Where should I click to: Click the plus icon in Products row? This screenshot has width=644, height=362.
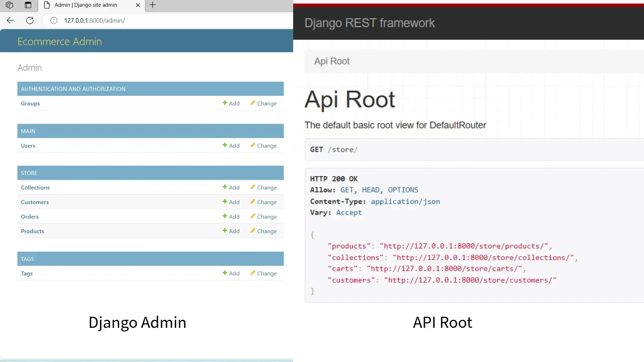[x=225, y=231]
